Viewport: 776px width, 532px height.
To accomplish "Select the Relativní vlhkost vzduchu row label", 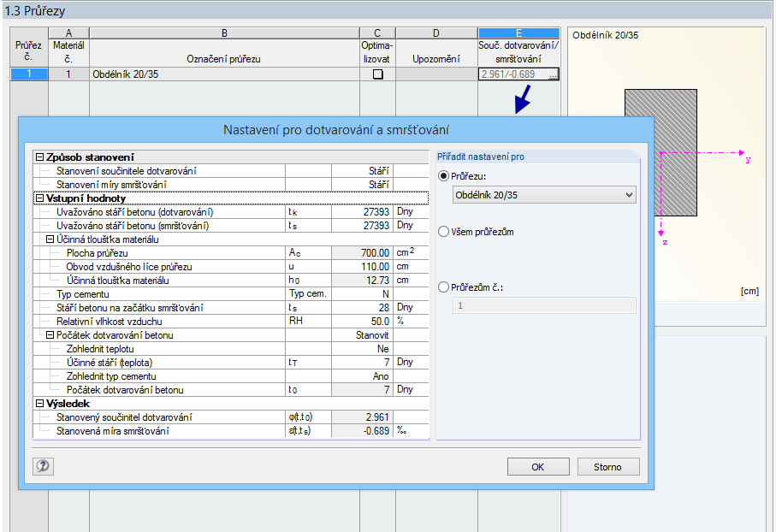I will click(x=110, y=322).
